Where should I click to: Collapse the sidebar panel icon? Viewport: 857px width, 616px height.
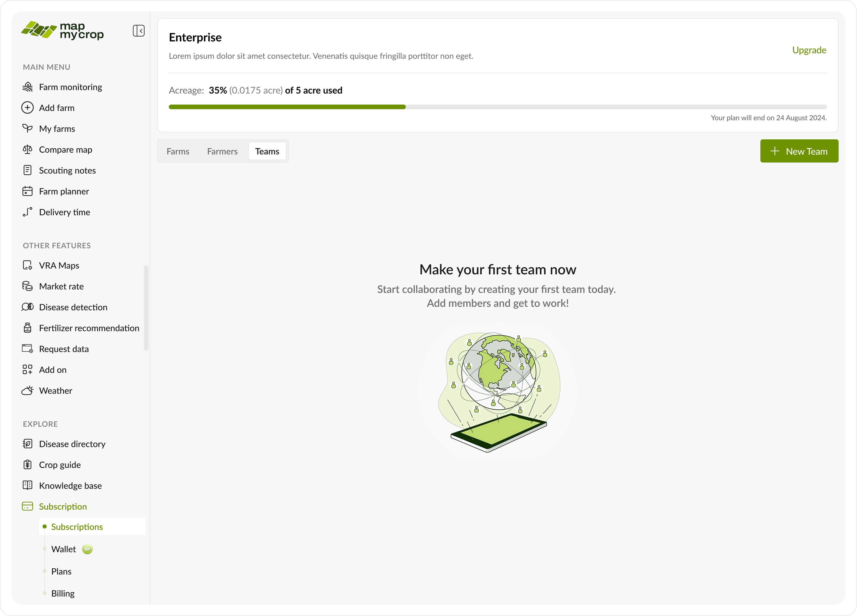pos(139,30)
